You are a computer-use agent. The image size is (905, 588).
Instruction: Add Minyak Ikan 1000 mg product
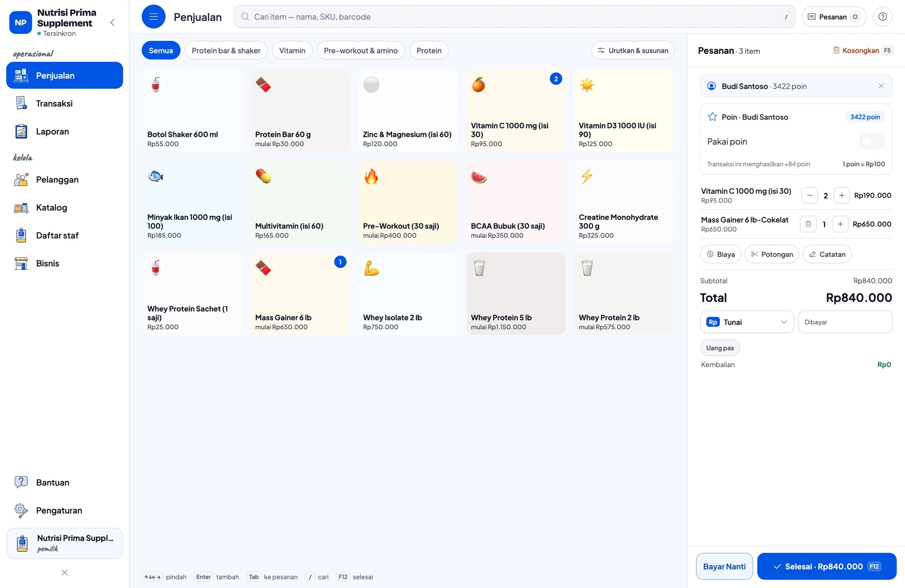[192, 202]
